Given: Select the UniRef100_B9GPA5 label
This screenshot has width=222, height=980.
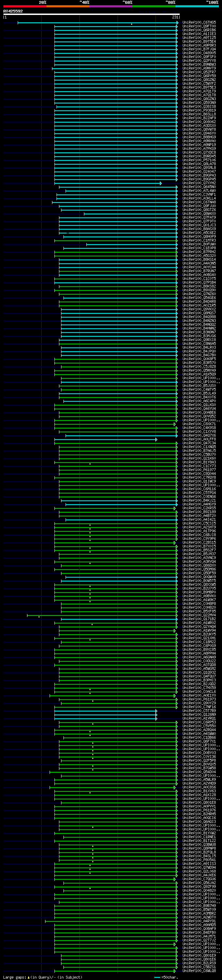Looking at the screenshot, I should [x=199, y=179].
